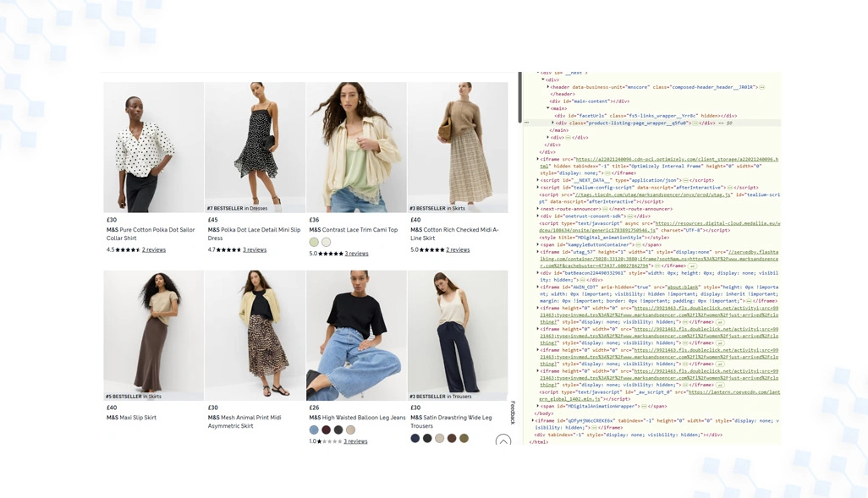
Task: Click the #5 BESTSELLER in Skirts badge
Action: point(134,397)
